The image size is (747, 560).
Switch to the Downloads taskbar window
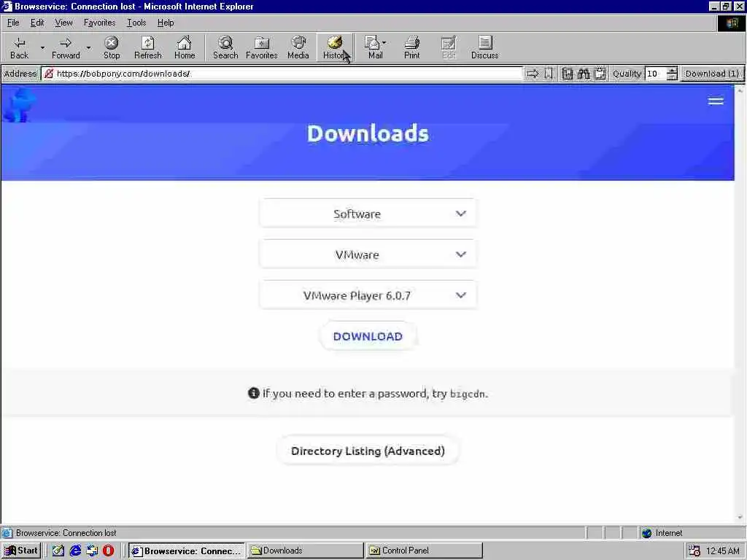[x=305, y=551]
